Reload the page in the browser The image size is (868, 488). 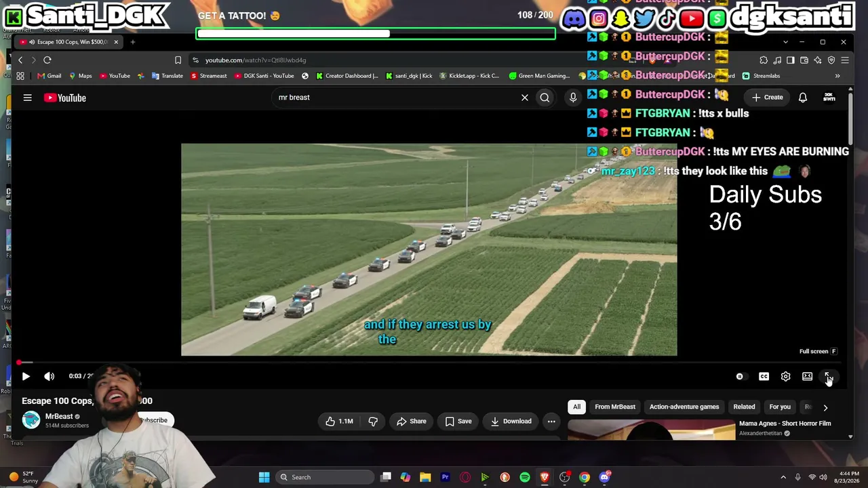(x=47, y=60)
